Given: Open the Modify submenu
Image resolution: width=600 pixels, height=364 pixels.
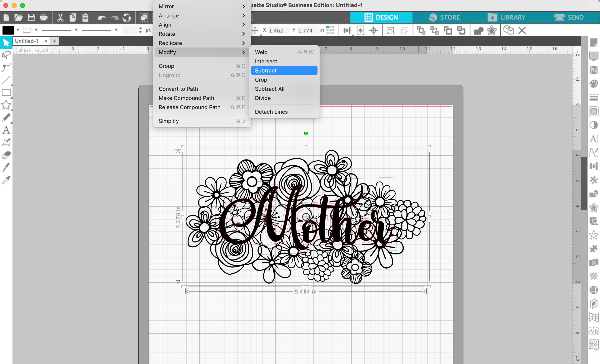Looking at the screenshot, I should (x=202, y=52).
